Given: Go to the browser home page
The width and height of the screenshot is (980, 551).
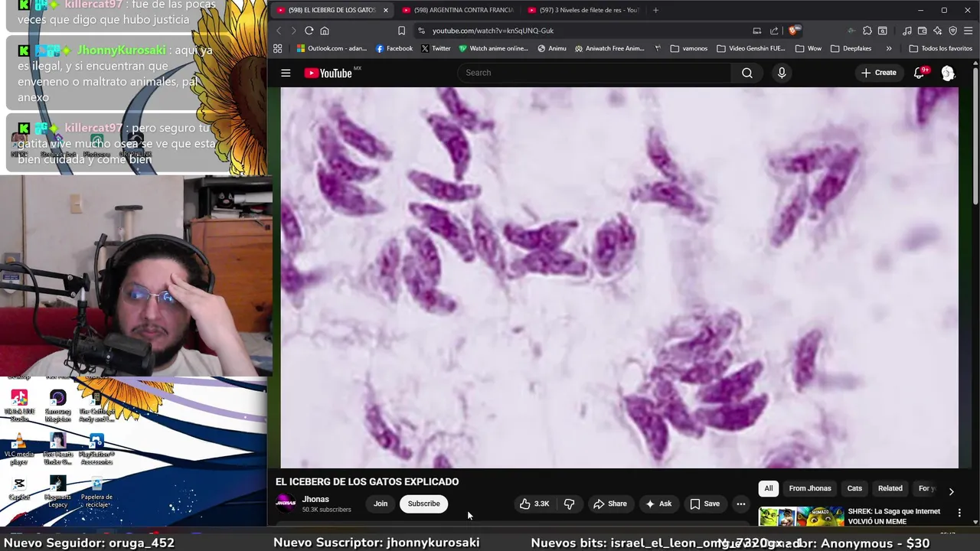Looking at the screenshot, I should tap(325, 31).
